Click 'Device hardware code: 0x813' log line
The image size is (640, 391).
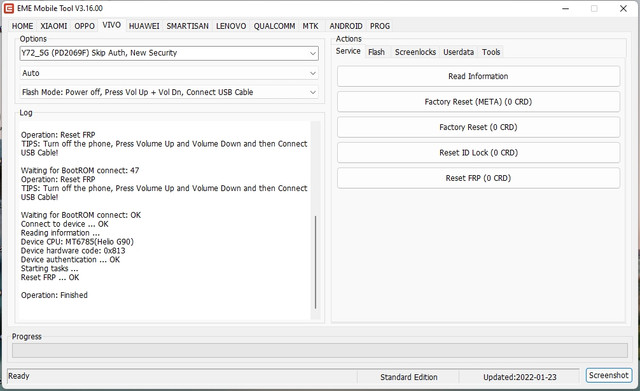[73, 251]
